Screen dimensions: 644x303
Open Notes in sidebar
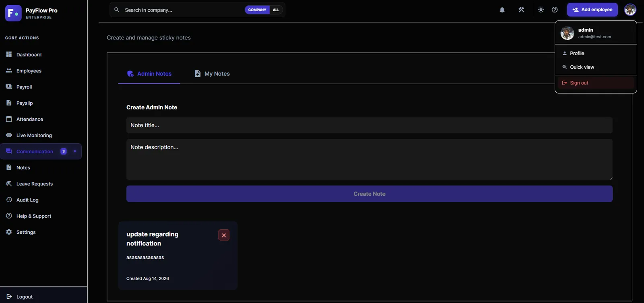(41, 167)
